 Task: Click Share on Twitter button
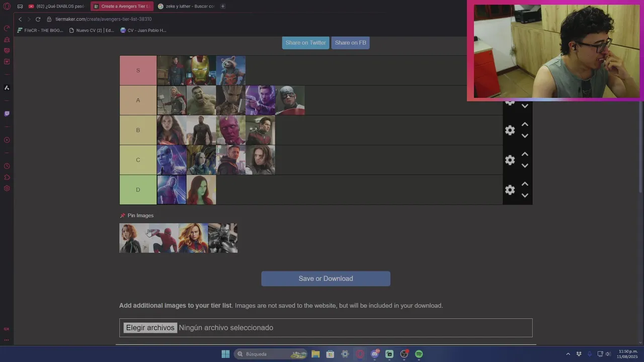click(x=305, y=43)
